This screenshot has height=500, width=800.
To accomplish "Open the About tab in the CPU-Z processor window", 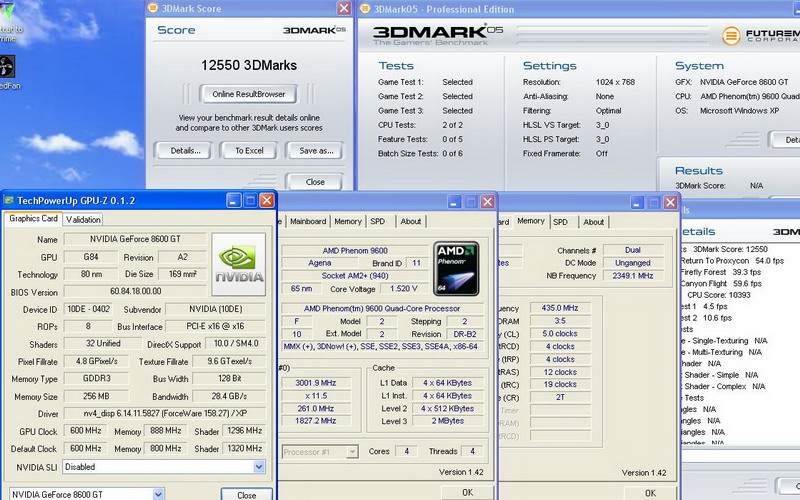I will click(411, 221).
